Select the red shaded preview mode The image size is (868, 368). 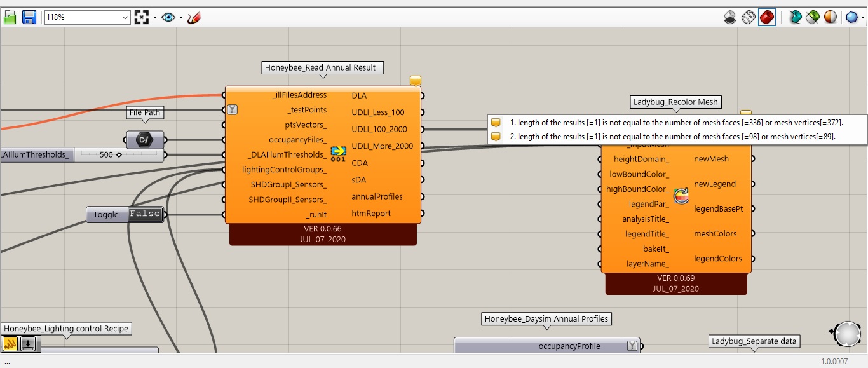tap(767, 17)
